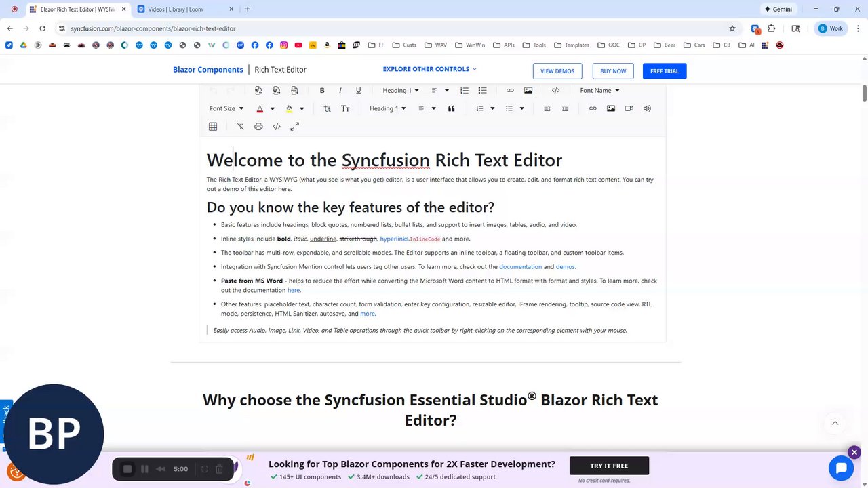
Task: Click the page vertical scrollbar thumb
Action: tap(865, 94)
